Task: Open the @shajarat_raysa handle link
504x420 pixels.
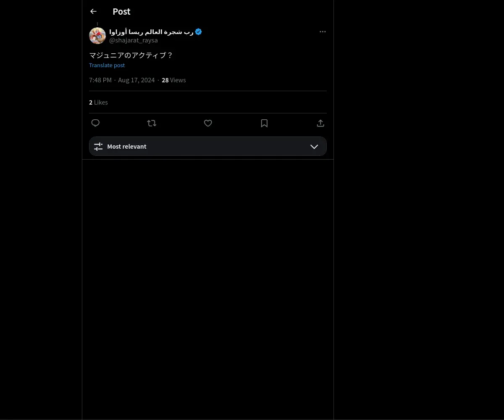Action: coord(134,40)
